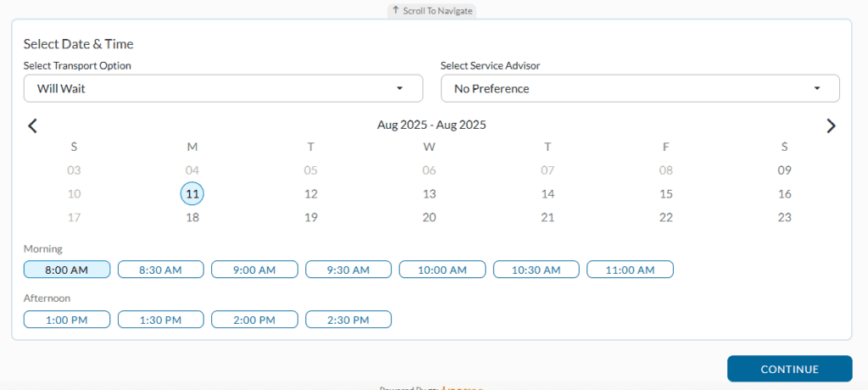Pick the 9:30 AM time slot
868x390 pixels.
(x=348, y=270)
